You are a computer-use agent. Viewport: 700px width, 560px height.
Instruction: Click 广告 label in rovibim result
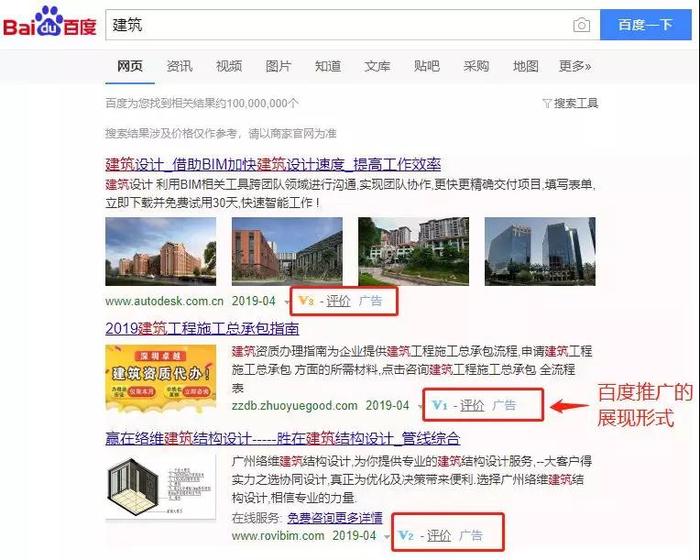(x=471, y=535)
